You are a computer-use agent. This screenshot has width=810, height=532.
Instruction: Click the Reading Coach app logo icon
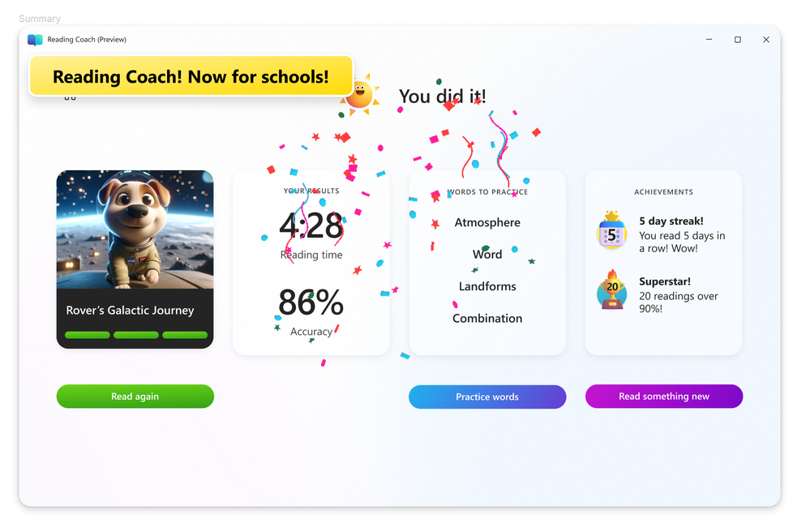(35, 40)
